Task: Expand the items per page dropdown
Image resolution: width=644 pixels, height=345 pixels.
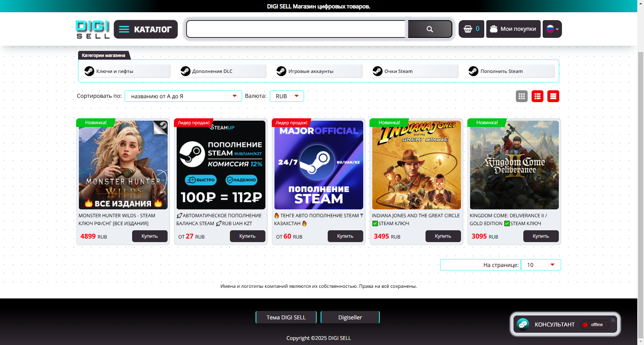Action: point(541,265)
